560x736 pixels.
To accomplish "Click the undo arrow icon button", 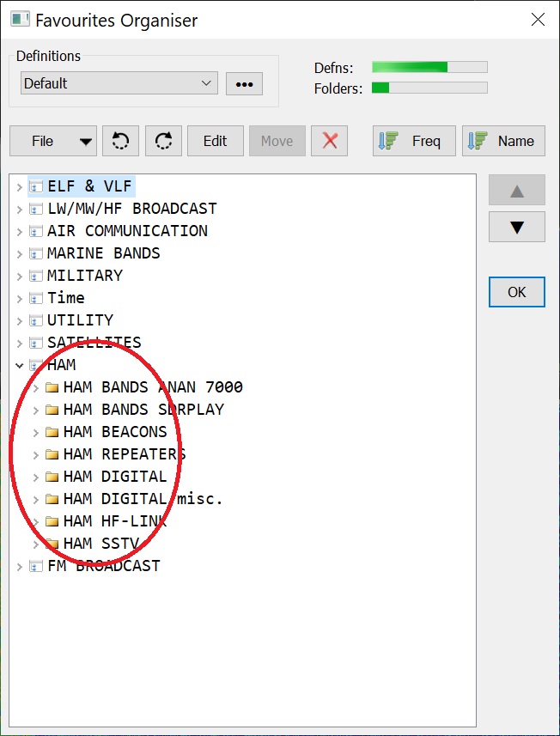I will [x=120, y=142].
